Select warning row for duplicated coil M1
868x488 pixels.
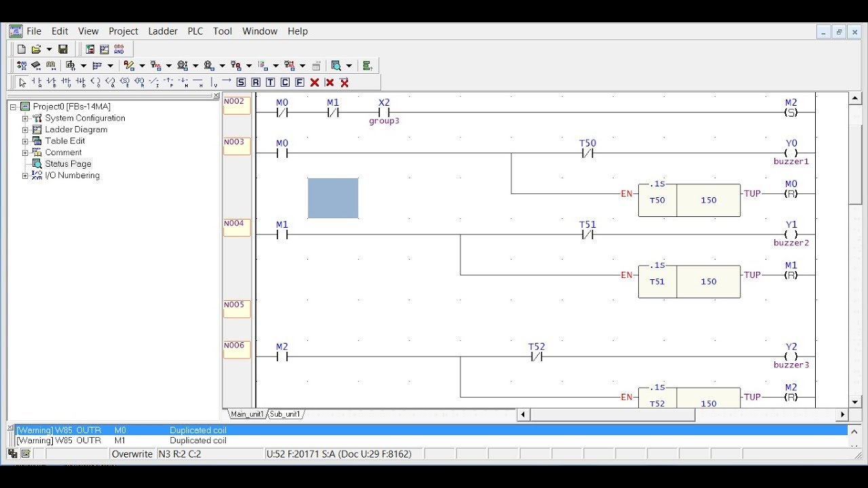(431, 441)
